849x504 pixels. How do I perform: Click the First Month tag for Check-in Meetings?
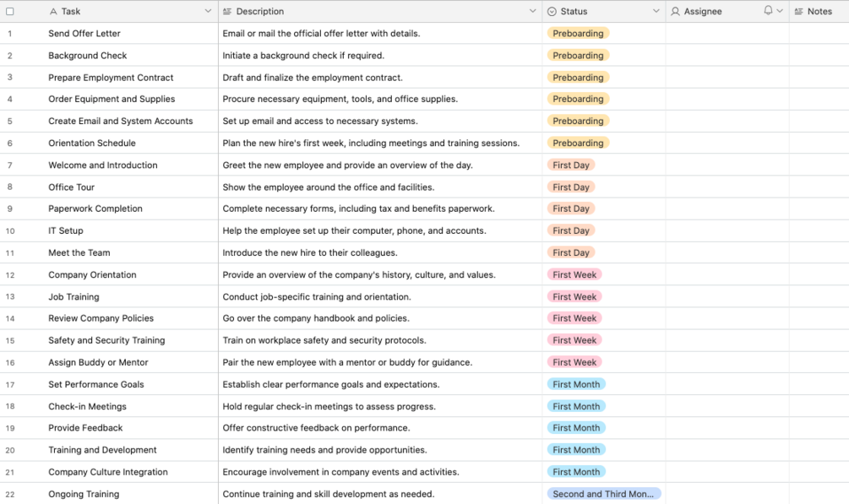(x=576, y=406)
